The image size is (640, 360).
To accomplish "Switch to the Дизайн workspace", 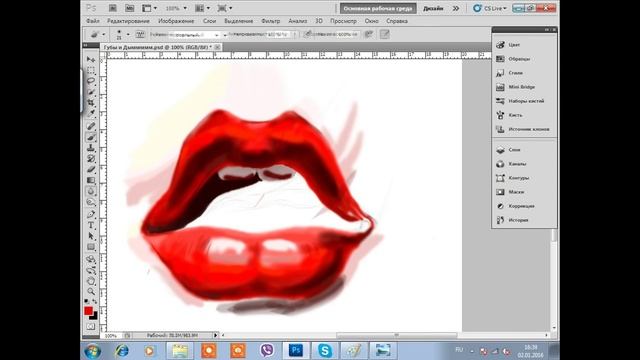I will (433, 8).
